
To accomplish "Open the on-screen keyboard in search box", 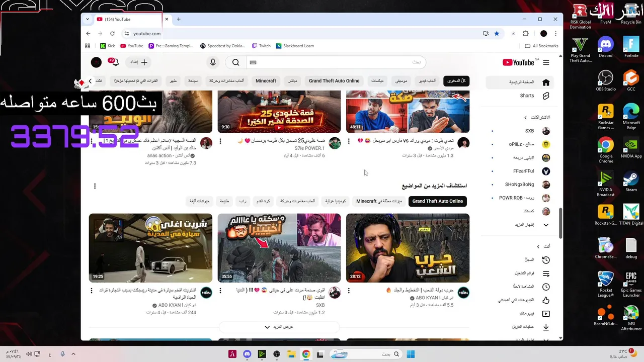I will pos(253,62).
